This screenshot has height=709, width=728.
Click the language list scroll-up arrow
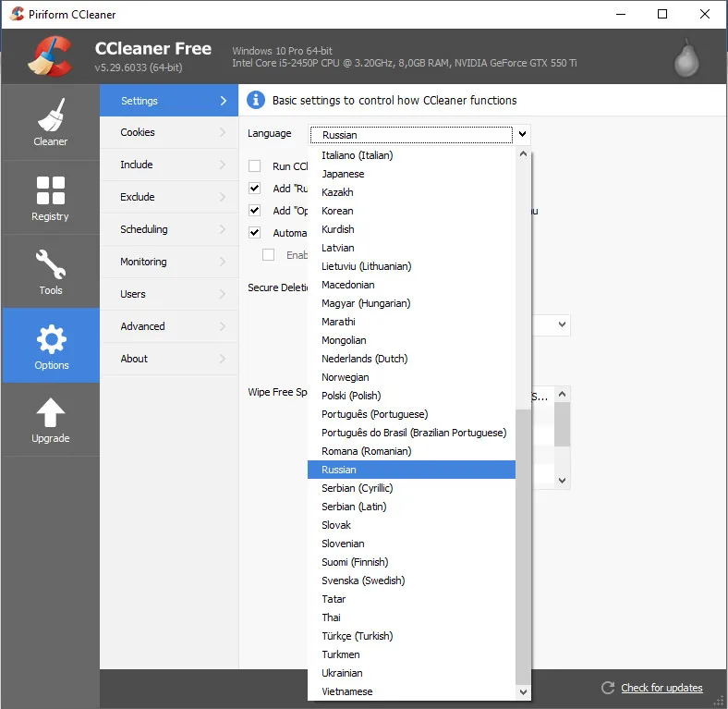click(x=523, y=153)
